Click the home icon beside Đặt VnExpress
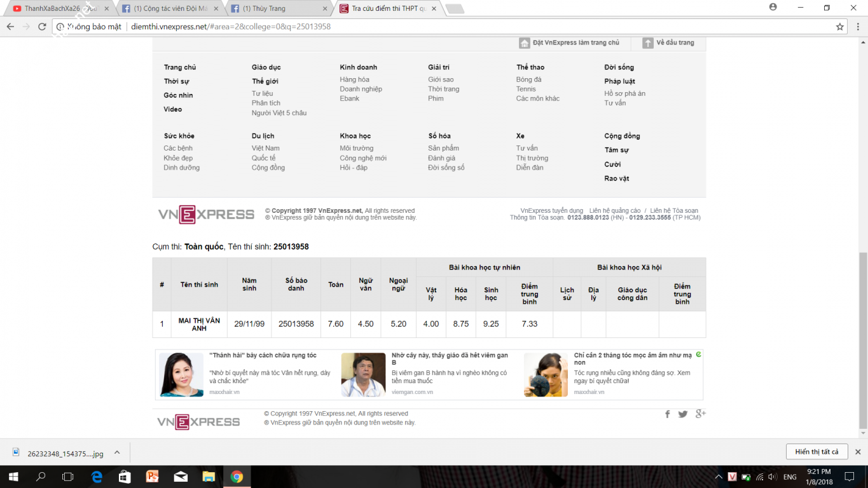 coord(524,43)
